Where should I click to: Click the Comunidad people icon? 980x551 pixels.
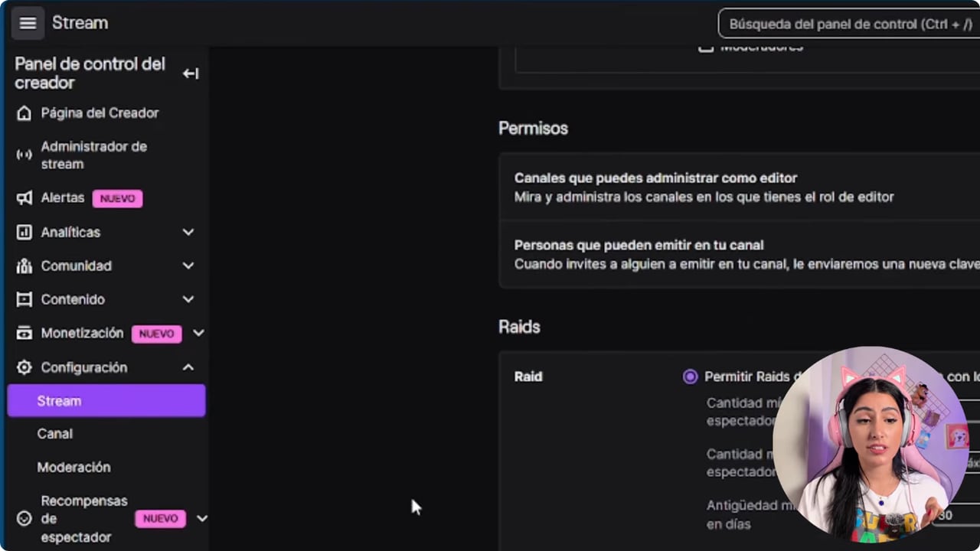(x=24, y=266)
